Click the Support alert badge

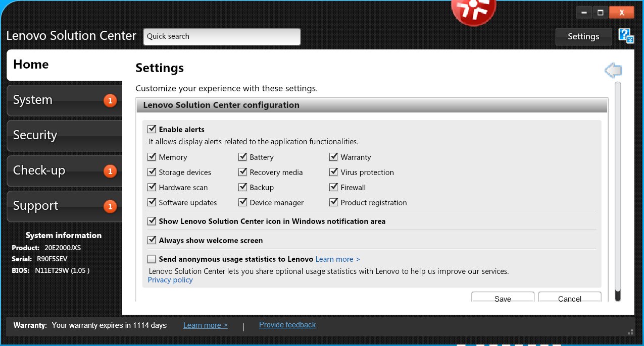[x=110, y=206]
